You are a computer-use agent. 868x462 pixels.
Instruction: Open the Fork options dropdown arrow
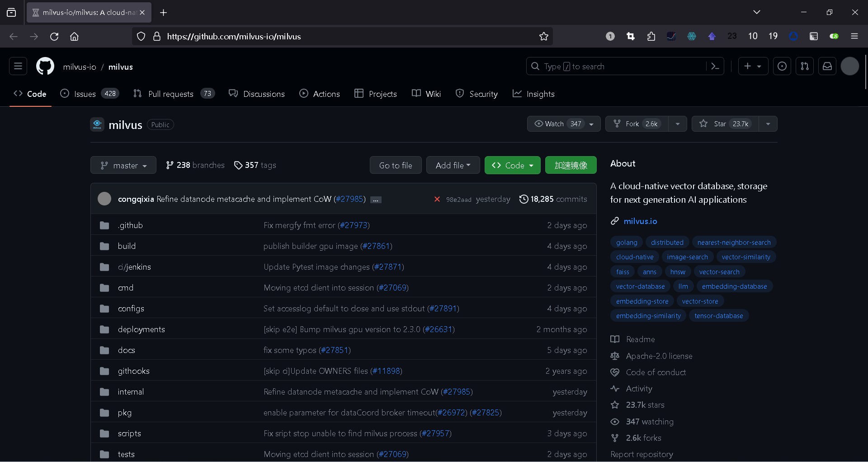click(x=677, y=124)
